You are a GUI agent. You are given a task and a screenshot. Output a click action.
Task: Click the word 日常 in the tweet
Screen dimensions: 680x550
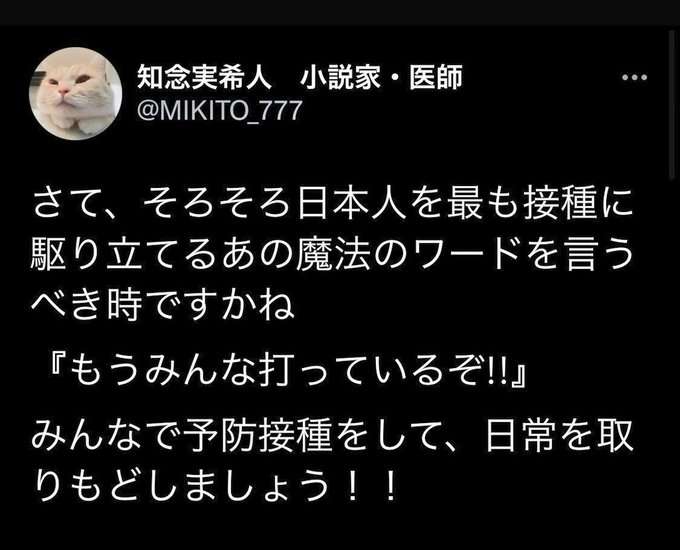[x=520, y=434]
